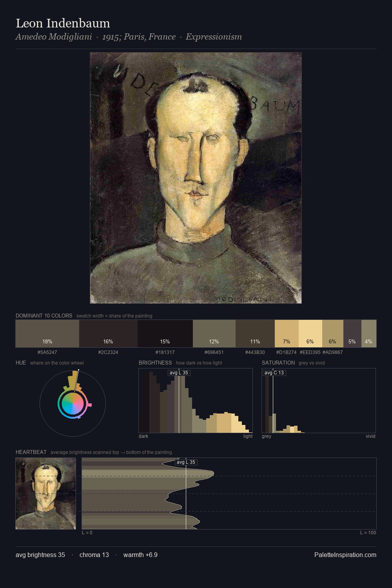The height and width of the screenshot is (588, 392).
Task: Click the hue color wheel chart
Action: coord(73,403)
